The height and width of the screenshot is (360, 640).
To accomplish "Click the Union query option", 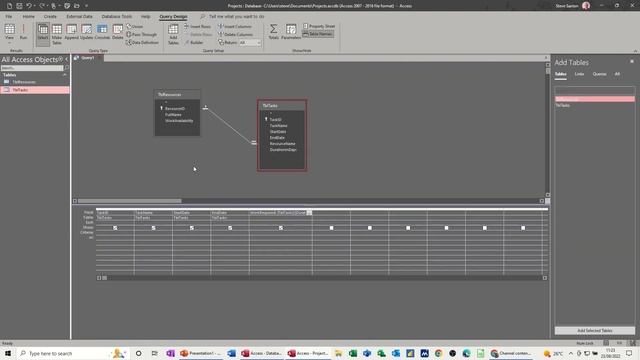I will [135, 26].
